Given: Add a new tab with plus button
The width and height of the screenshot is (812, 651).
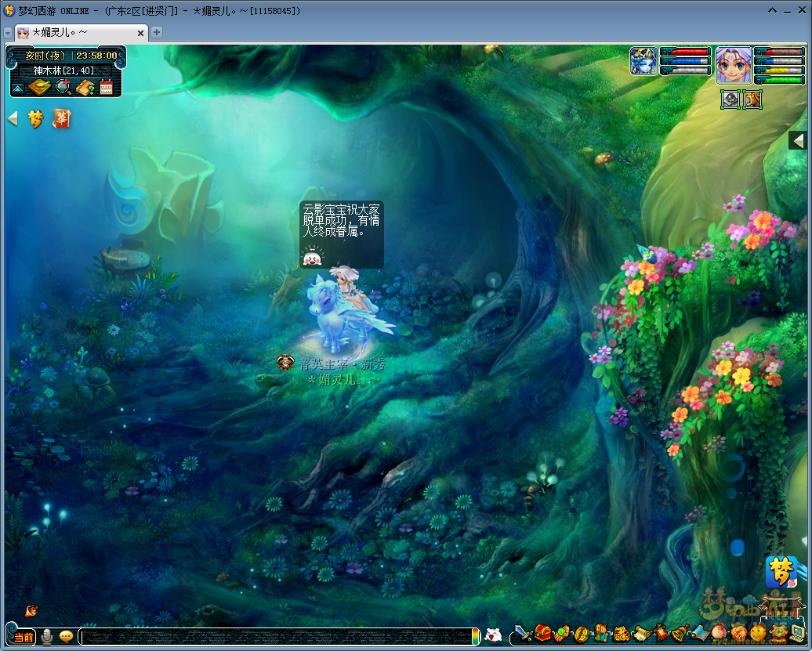Looking at the screenshot, I should tap(157, 32).
